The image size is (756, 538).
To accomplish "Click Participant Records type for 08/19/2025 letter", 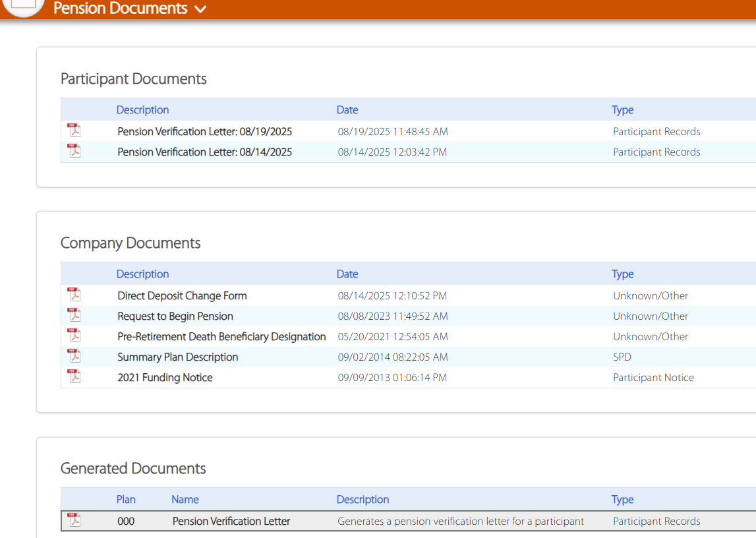I will point(656,132).
